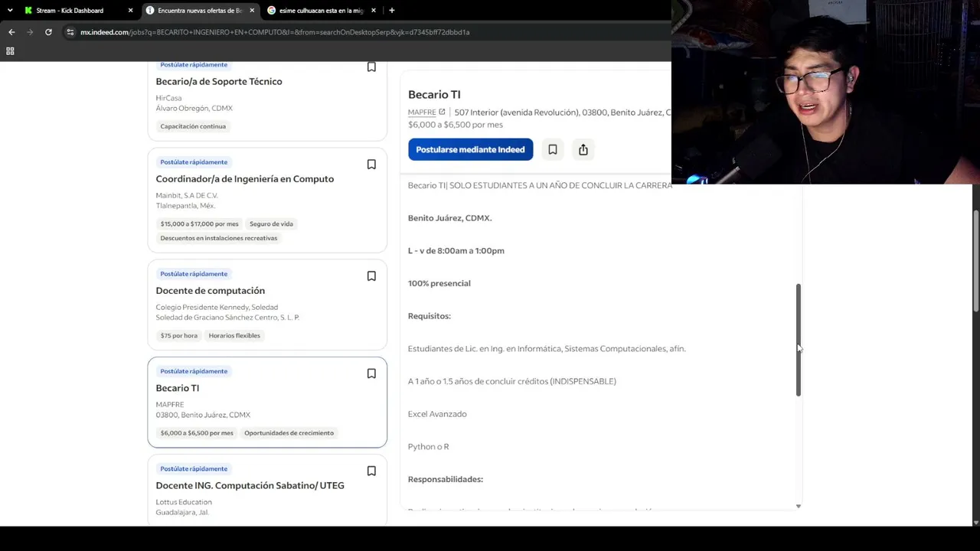Screen dimensions: 980x551
Task: Switch to esime culhuacan Google tab
Action: [321, 11]
